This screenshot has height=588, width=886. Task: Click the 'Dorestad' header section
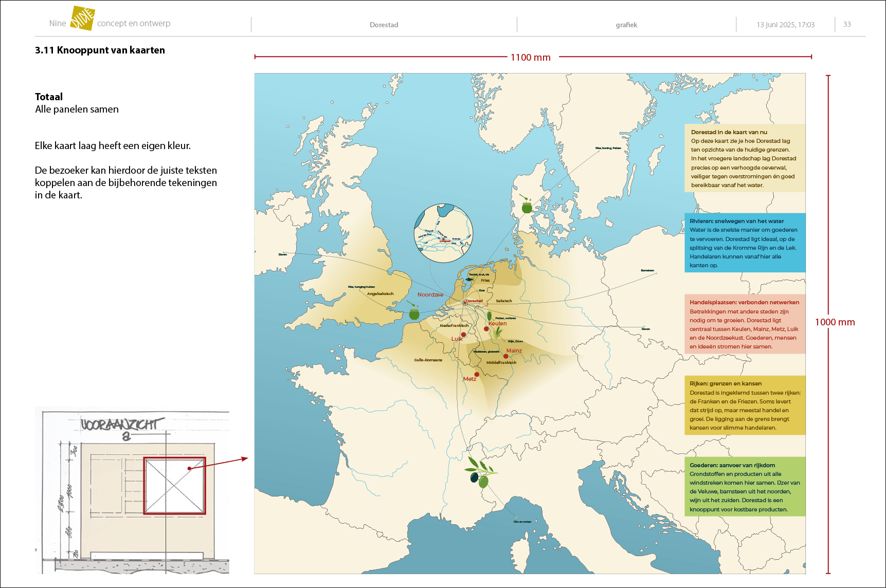[384, 25]
